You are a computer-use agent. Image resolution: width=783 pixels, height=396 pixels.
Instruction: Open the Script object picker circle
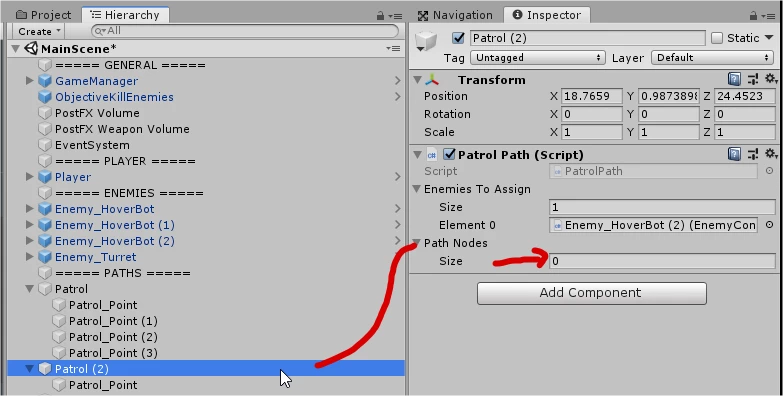769,171
